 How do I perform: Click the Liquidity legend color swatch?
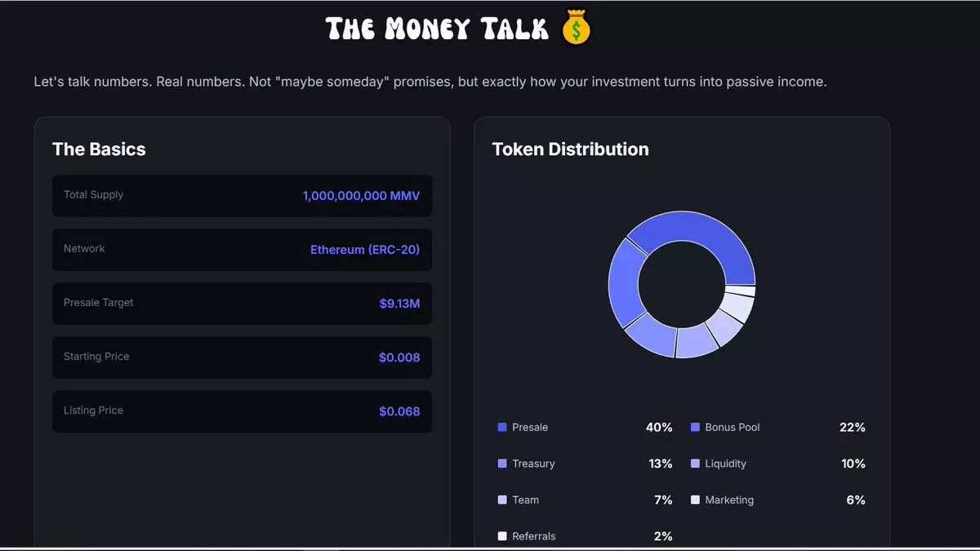(695, 464)
